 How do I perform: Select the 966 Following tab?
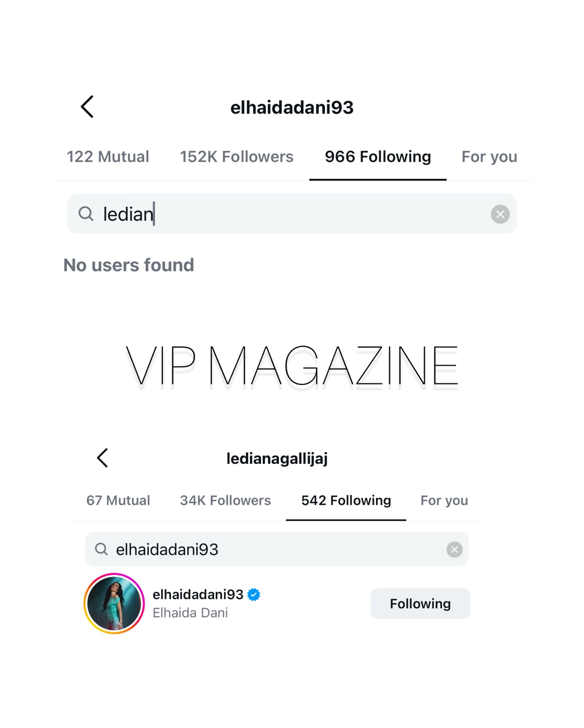click(378, 157)
